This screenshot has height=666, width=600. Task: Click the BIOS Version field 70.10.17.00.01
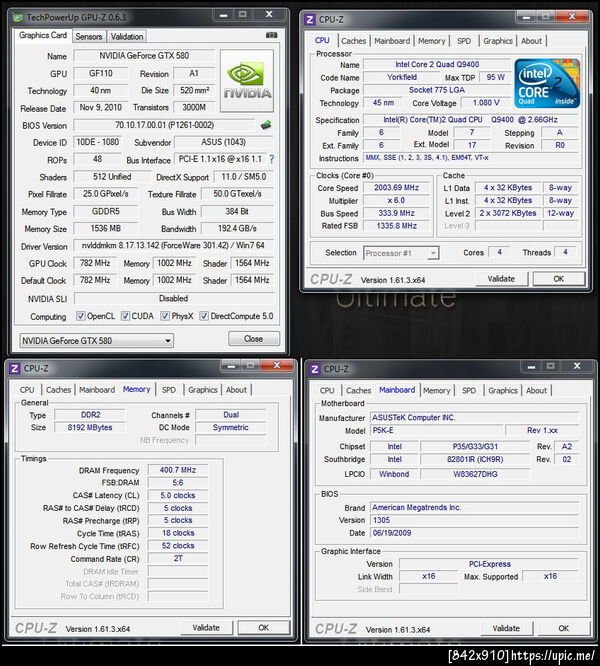[164, 125]
